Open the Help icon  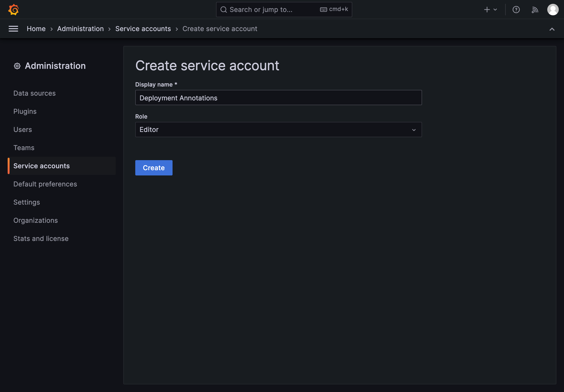[x=516, y=10]
